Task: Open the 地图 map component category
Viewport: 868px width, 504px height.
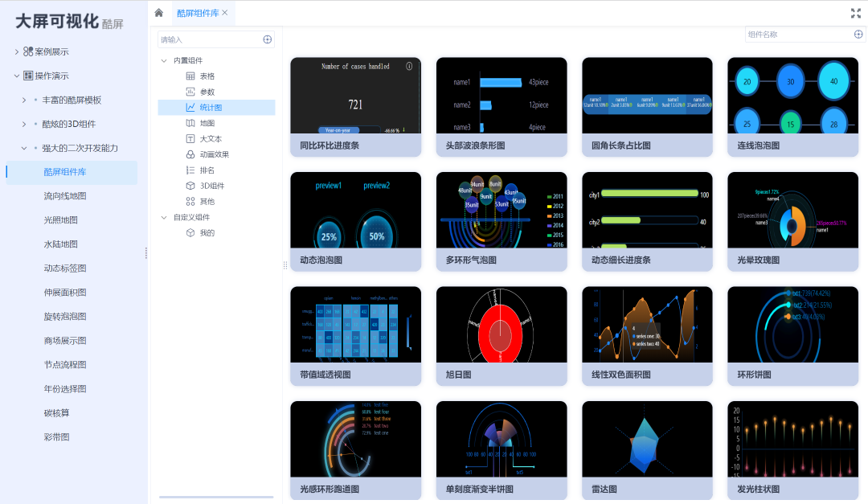Action: click(207, 123)
